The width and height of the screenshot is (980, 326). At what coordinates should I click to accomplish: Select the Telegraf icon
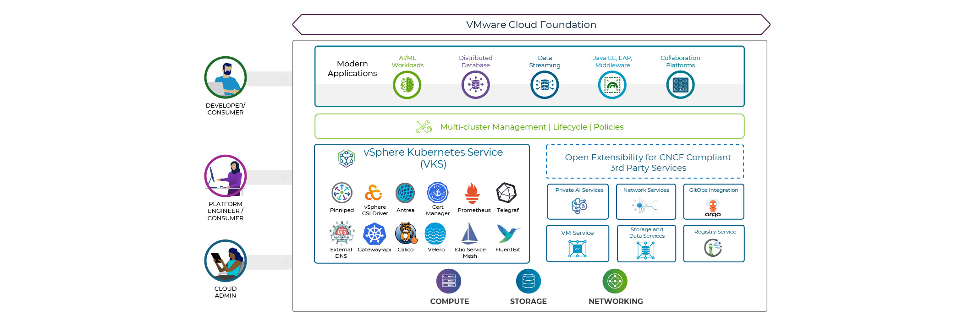click(507, 193)
